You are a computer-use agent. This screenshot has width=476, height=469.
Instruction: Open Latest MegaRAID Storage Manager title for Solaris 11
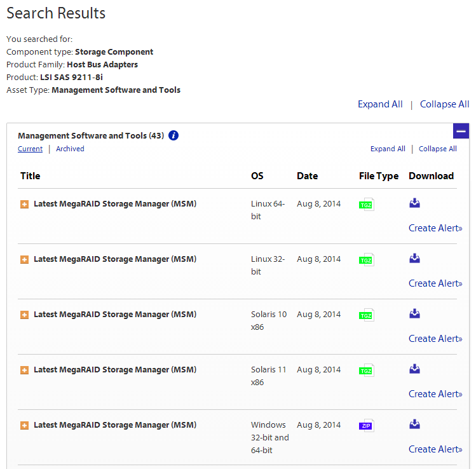click(115, 369)
